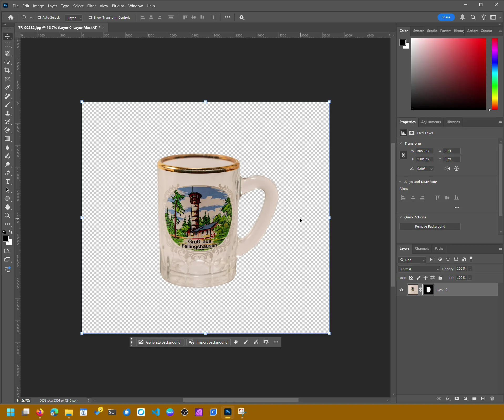Uncheck the Auto-Select checkbox
The height and width of the screenshot is (420, 504).
pyautogui.click(x=39, y=17)
